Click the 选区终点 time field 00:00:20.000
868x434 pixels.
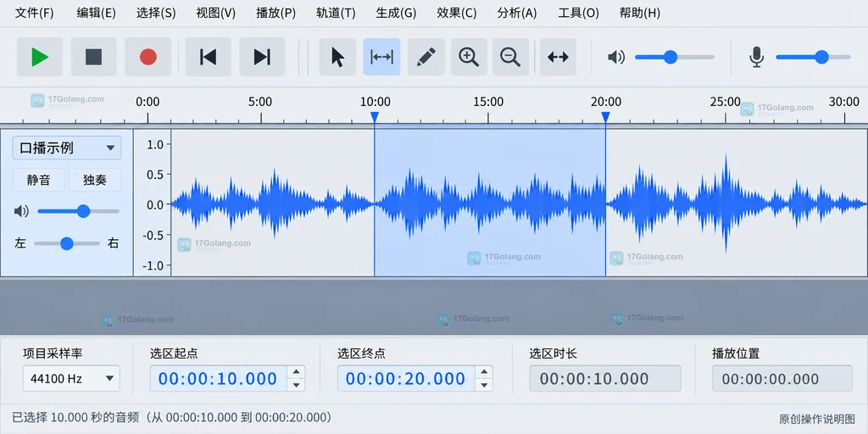point(408,379)
